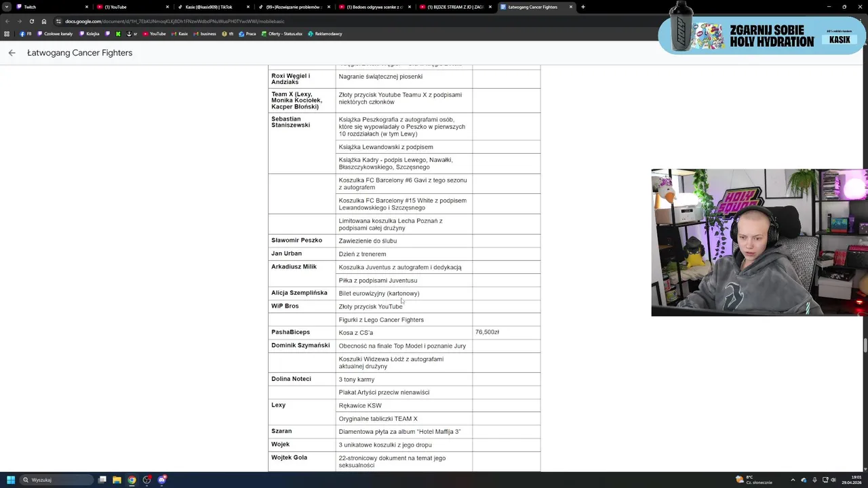Open the Kasix bookmark
Viewport: 868px width, 488px height.
pos(180,33)
